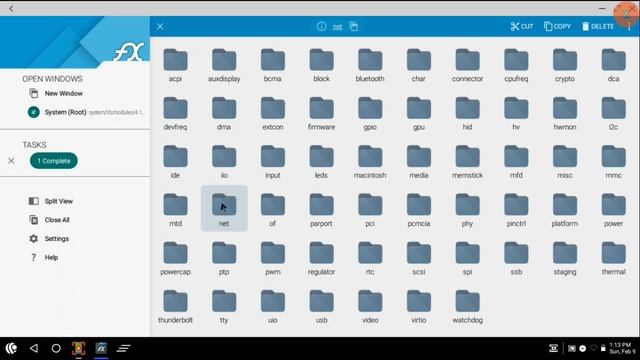Screen dimensions: 640x360
Task: Open a New Window
Action: point(56,93)
